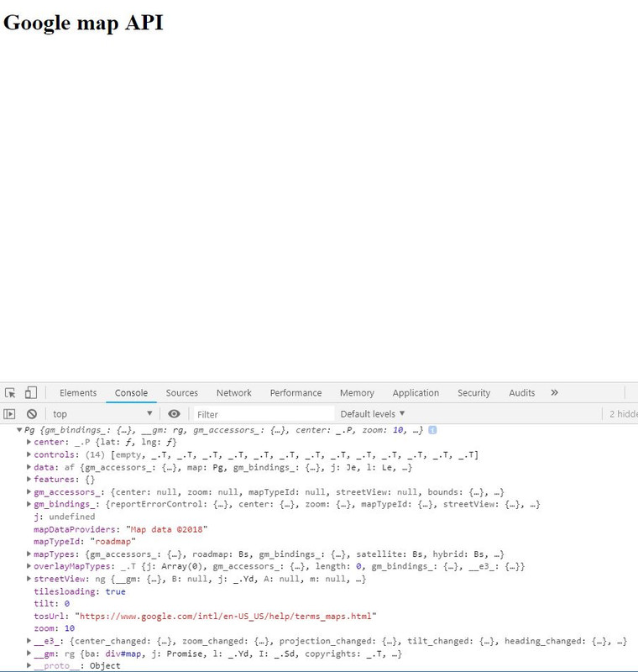The width and height of the screenshot is (638, 672).
Task: Expand gm_accessors_ property
Action: pos(29,492)
